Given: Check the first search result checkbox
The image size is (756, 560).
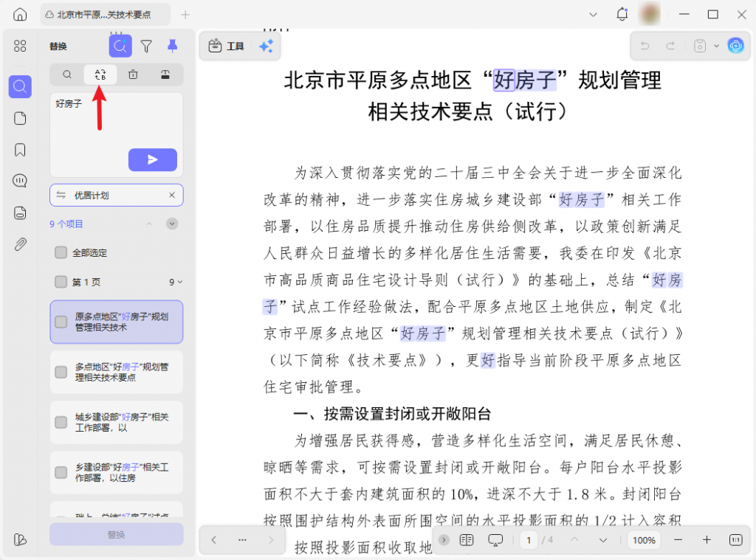Looking at the screenshot, I should click(61, 322).
